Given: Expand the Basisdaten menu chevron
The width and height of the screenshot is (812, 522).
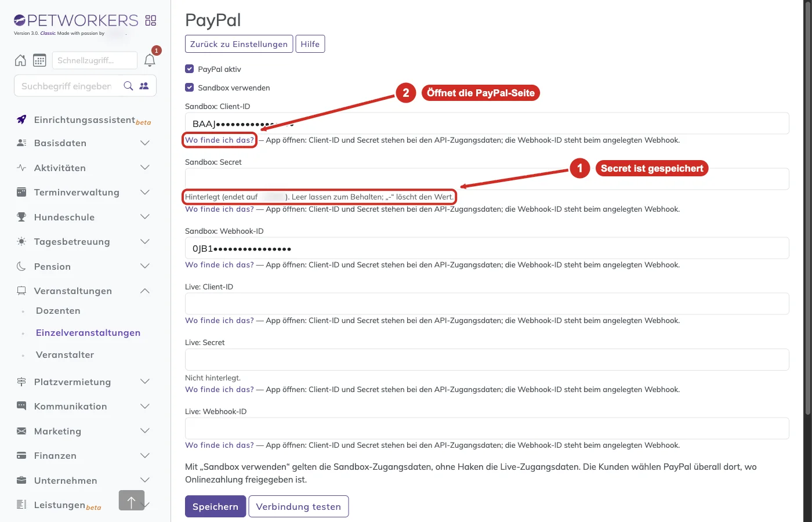Looking at the screenshot, I should (x=145, y=143).
